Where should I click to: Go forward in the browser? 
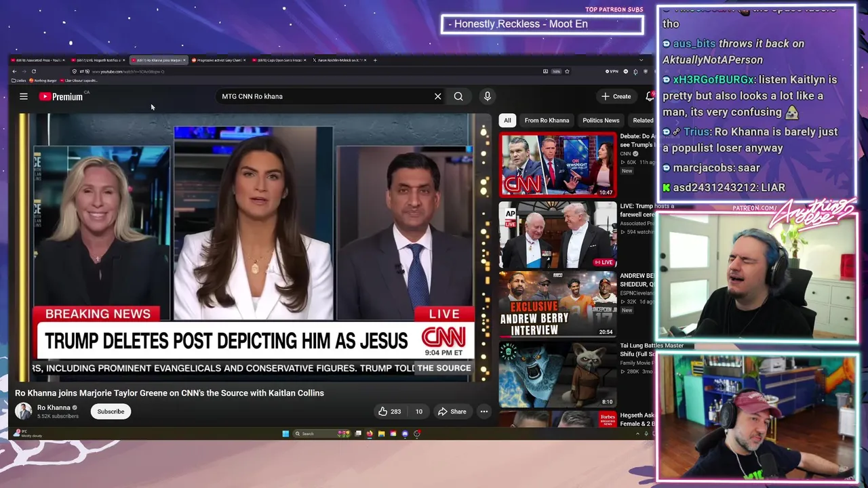point(24,71)
